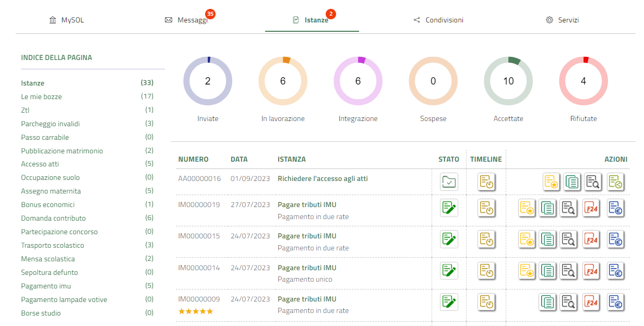Click the F24 icon for IM00000014

[x=591, y=271]
